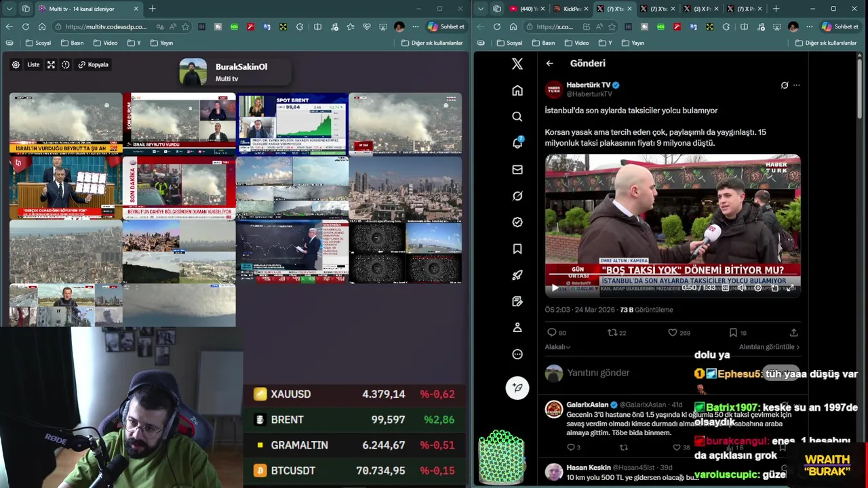
Task: Open X profile icon in sidebar
Action: tap(517, 327)
